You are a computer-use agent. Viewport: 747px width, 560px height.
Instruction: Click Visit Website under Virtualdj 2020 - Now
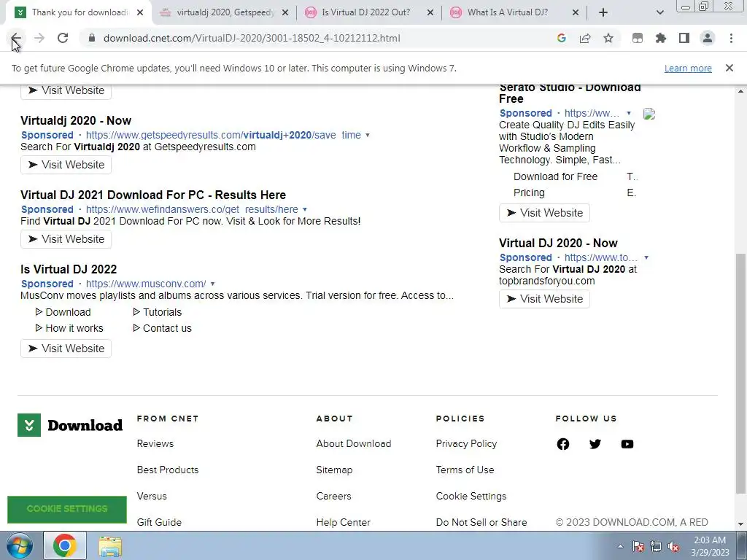pyautogui.click(x=66, y=165)
